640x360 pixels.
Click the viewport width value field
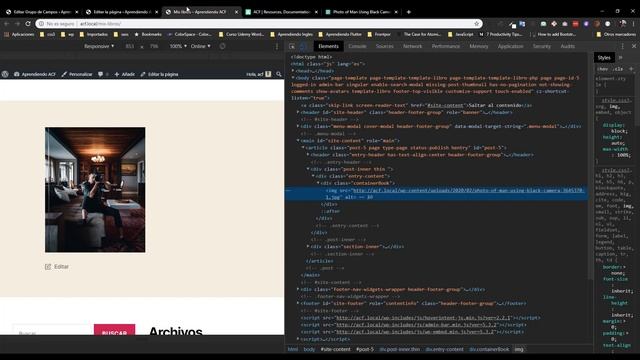pos(130,46)
